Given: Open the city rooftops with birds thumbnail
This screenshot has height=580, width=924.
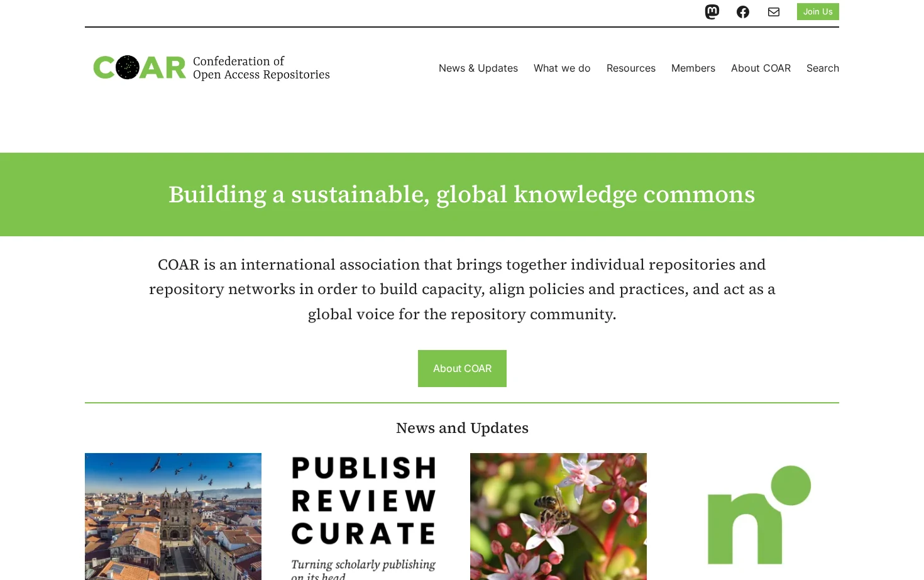Looking at the screenshot, I should 173,517.
